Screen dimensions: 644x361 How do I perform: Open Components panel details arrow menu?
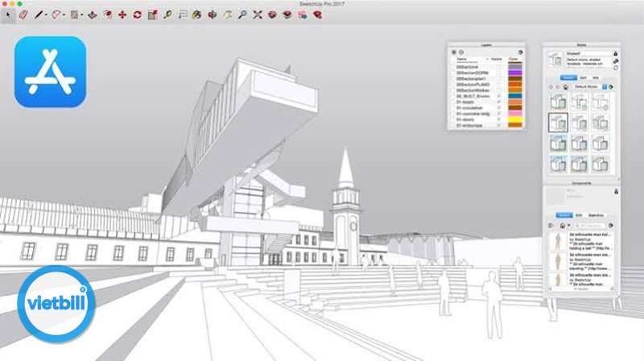tap(611, 226)
